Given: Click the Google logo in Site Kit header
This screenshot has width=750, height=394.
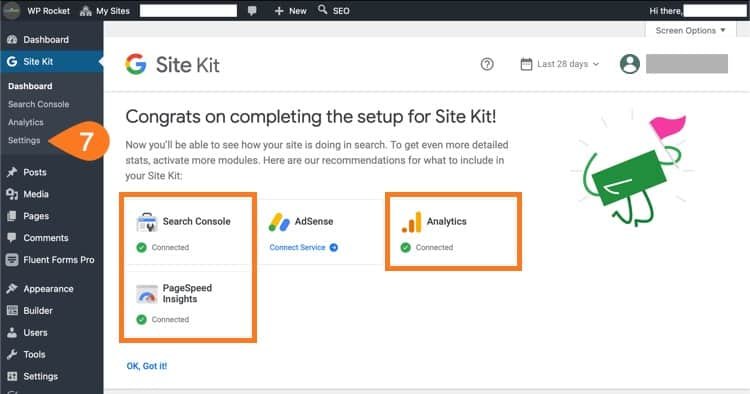Looking at the screenshot, I should pyautogui.click(x=136, y=64).
